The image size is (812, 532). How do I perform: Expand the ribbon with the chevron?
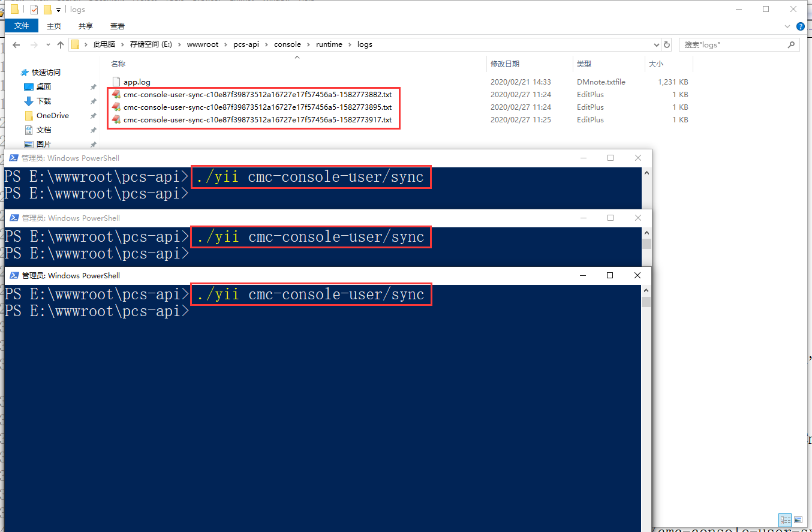pyautogui.click(x=788, y=26)
